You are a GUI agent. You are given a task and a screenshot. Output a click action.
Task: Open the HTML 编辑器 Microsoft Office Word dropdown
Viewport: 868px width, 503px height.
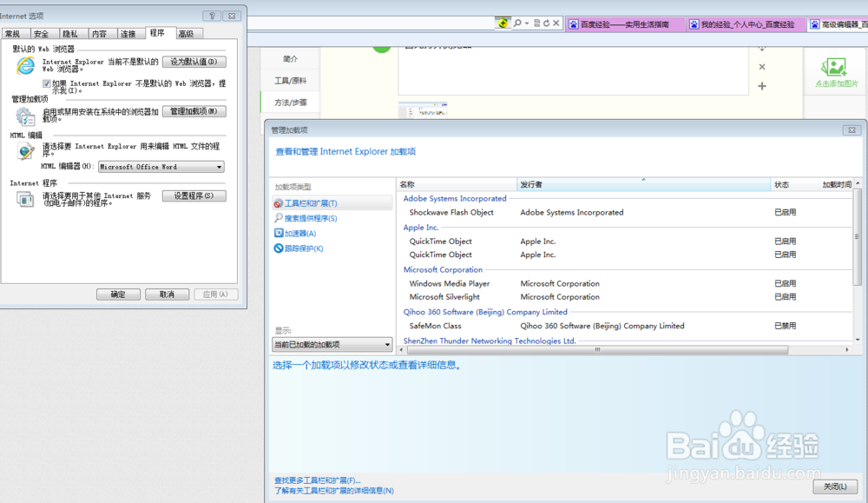pos(161,167)
